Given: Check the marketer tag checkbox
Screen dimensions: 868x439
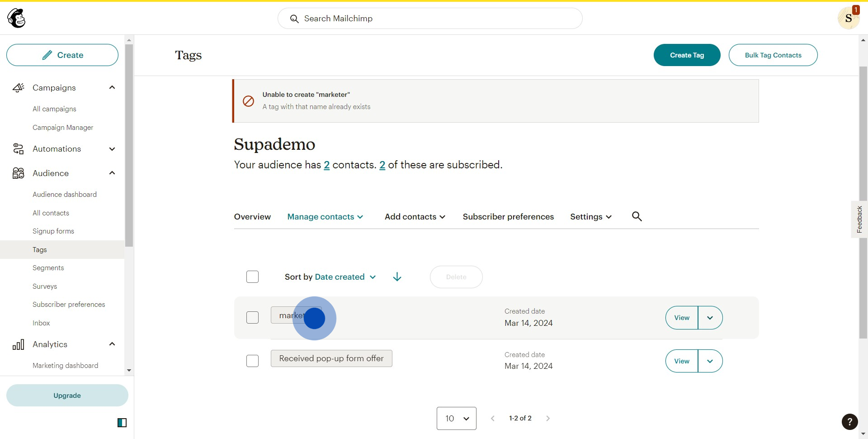Looking at the screenshot, I should tap(253, 318).
